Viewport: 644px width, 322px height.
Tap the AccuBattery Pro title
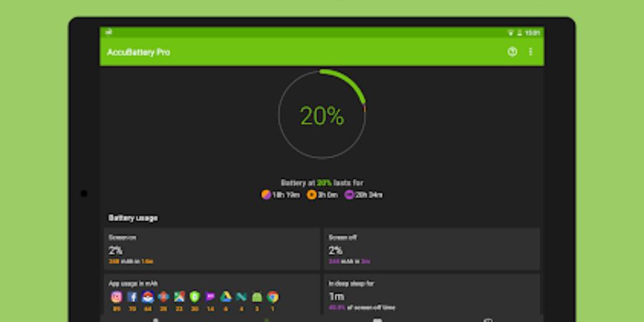point(138,52)
